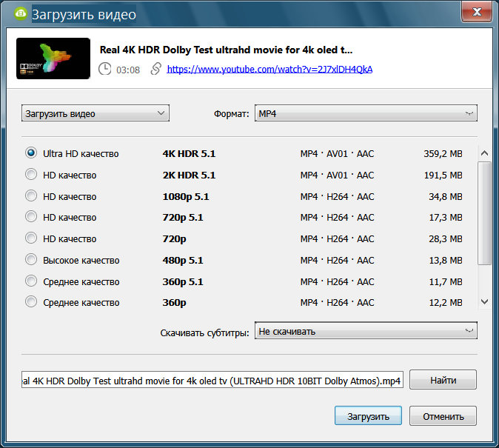
Task: Select Ultra HD 4K HDR 5.1 quality
Action: 31,153
